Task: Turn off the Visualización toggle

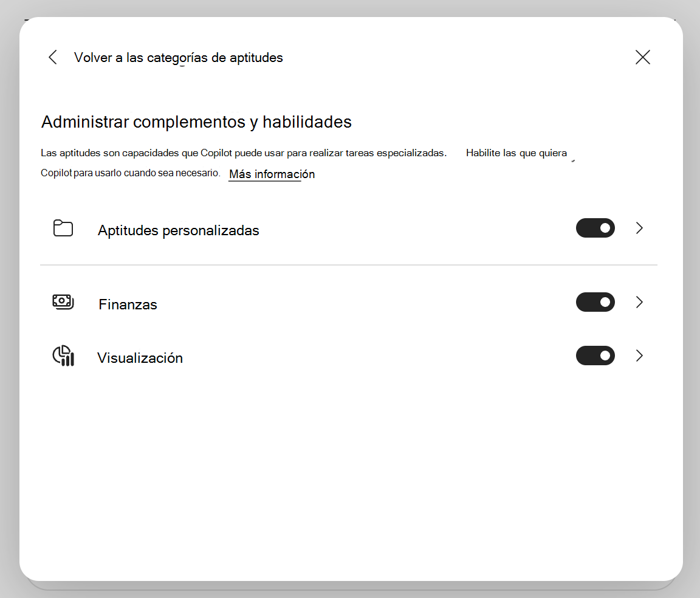Action: [595, 356]
